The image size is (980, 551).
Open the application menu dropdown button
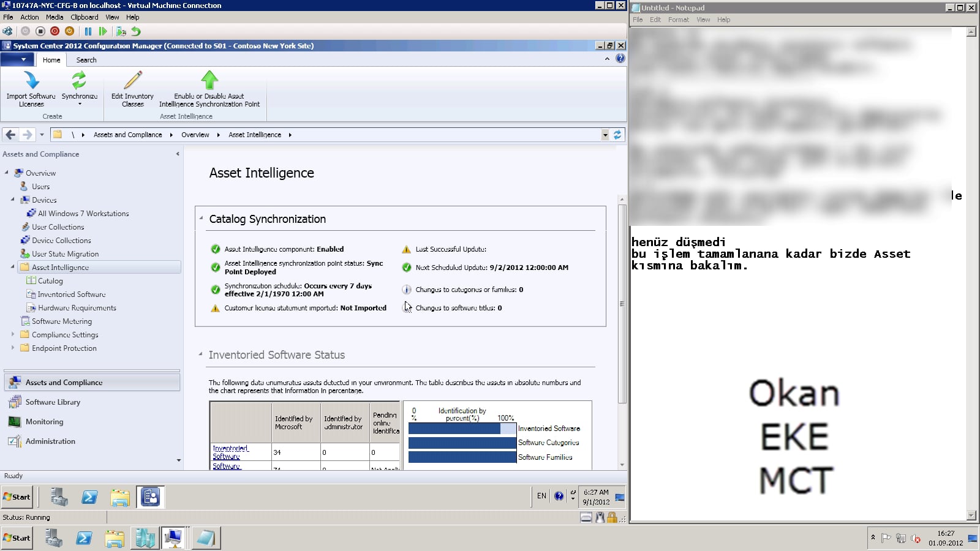click(x=18, y=59)
